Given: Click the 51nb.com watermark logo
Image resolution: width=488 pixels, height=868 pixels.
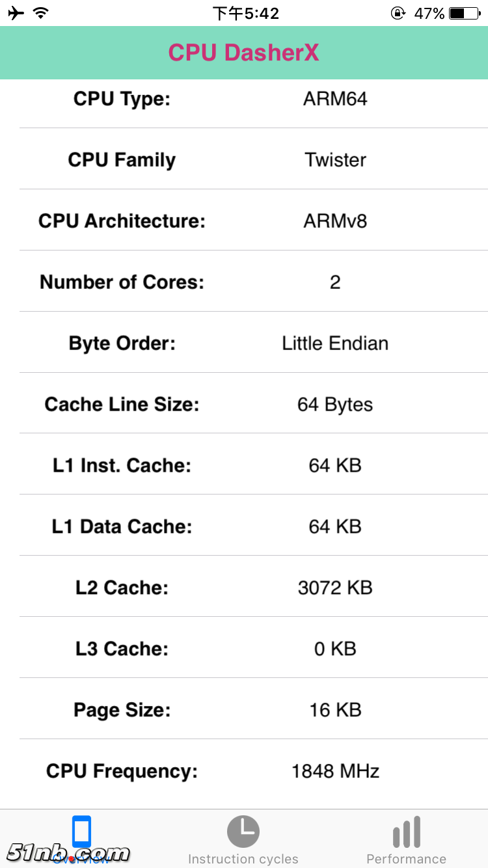Looking at the screenshot, I should coord(69,853).
